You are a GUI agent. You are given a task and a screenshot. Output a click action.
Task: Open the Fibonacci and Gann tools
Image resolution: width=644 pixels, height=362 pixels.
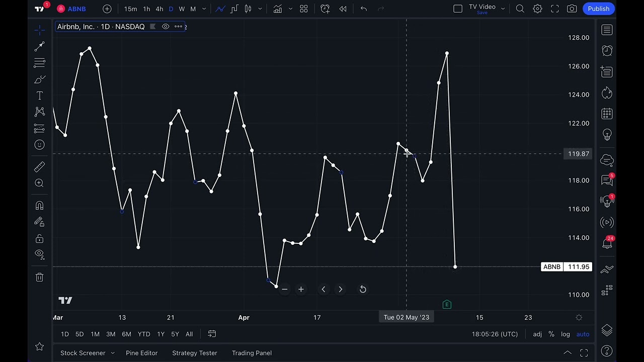pos(40,63)
